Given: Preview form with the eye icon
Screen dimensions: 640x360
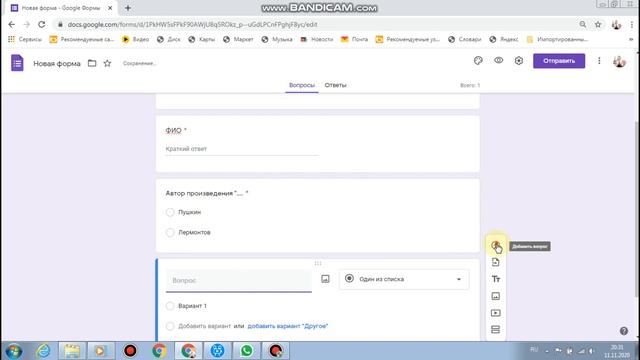Looking at the screenshot, I should click(x=498, y=60).
